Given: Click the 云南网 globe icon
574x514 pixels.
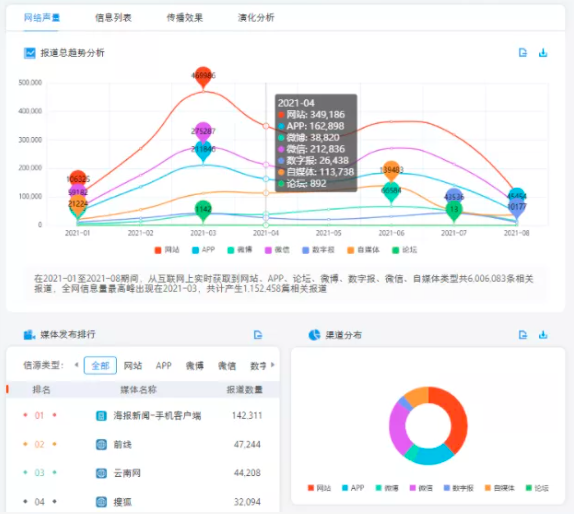Looking at the screenshot, I should (101, 473).
